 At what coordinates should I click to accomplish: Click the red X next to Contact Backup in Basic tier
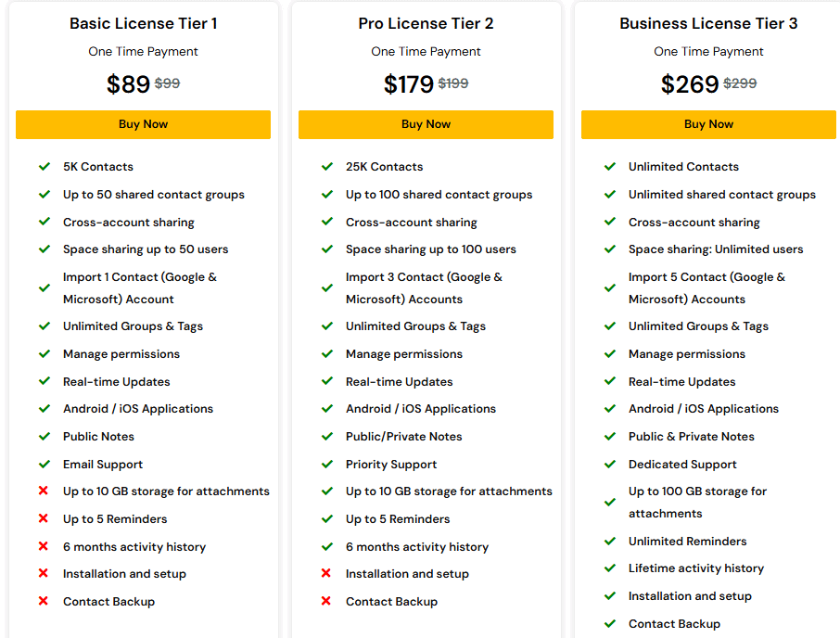tap(44, 602)
